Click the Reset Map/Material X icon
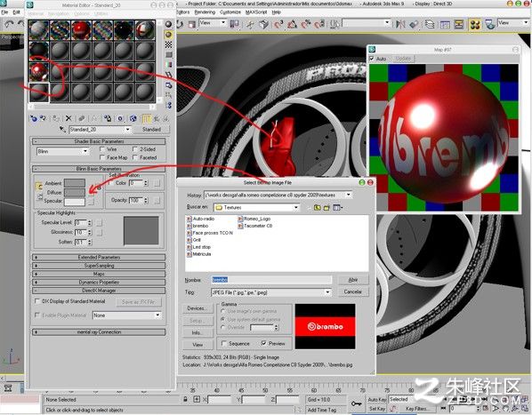The image size is (532, 415). (x=69, y=118)
